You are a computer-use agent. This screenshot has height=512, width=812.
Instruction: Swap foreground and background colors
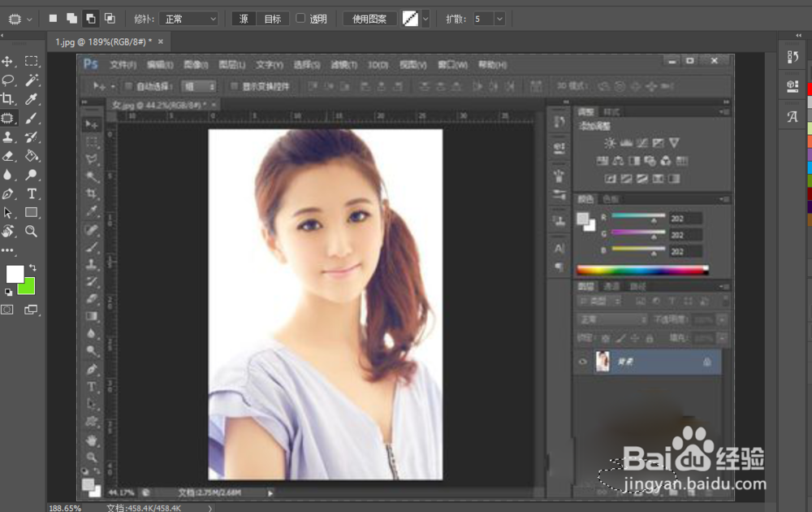(x=32, y=267)
